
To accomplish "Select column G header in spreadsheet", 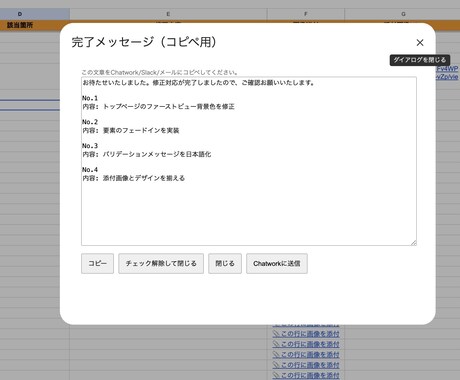I will coord(402,14).
